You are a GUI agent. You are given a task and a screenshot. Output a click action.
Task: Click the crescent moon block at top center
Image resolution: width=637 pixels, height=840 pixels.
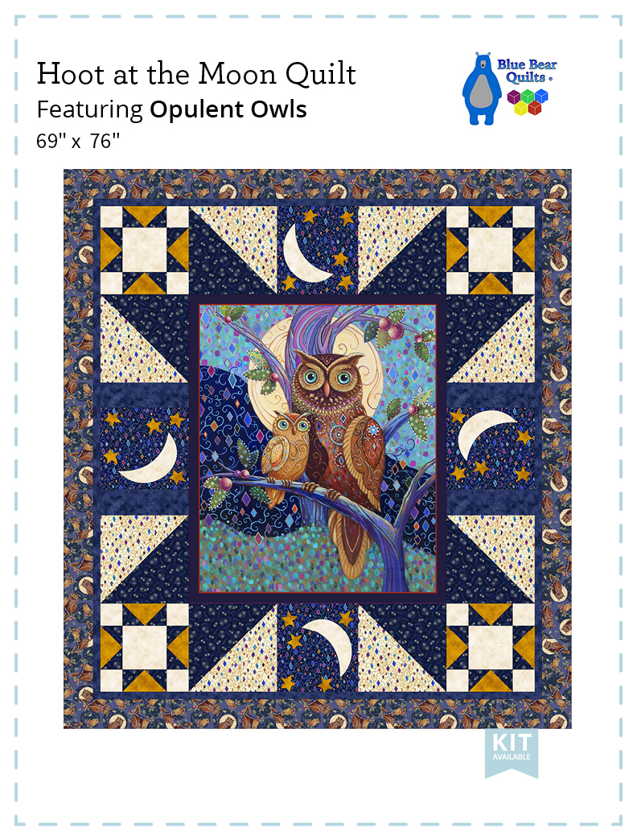pos(318,249)
